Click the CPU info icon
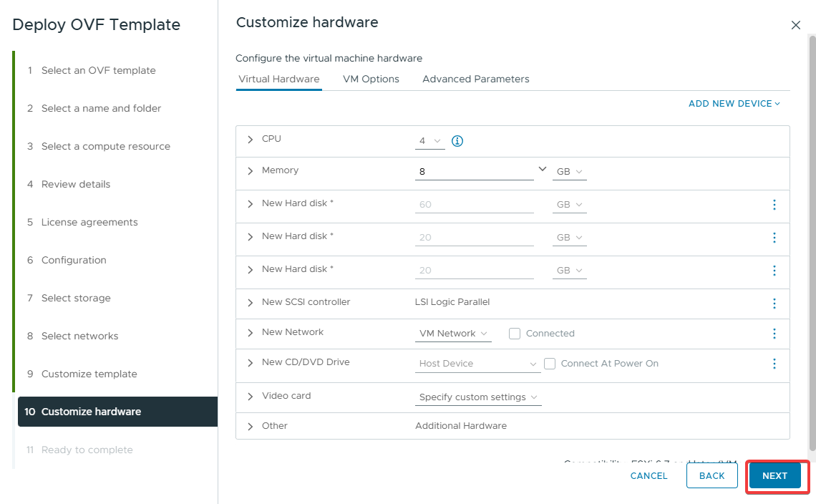 tap(458, 141)
